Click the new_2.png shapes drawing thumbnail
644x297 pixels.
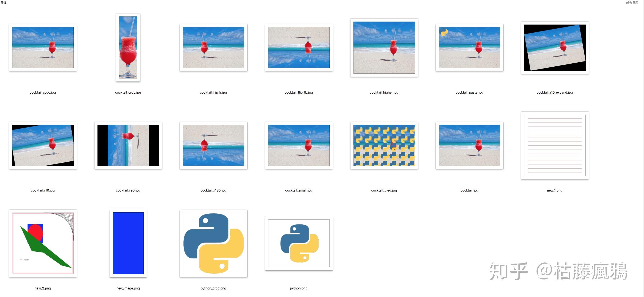coord(43,243)
